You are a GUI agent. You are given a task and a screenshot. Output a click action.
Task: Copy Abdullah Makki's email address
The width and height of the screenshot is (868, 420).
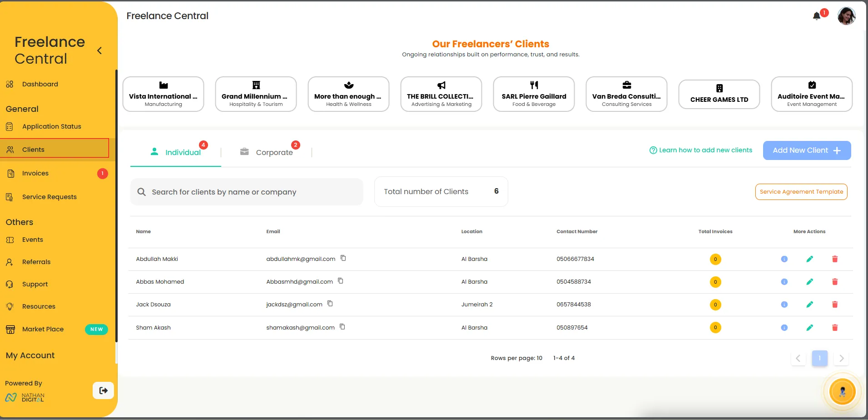(x=343, y=258)
